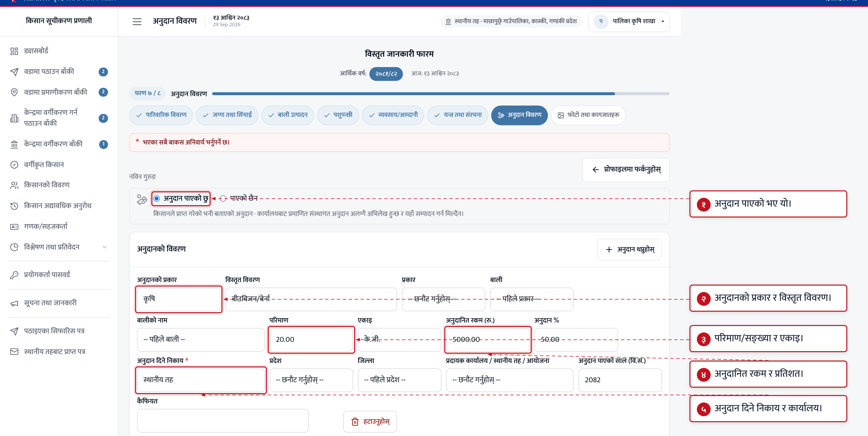Open the विस्तृत विवरण dropdown showing बीउबिजन/बेर्ना
The height and width of the screenshot is (436, 868).
(311, 299)
